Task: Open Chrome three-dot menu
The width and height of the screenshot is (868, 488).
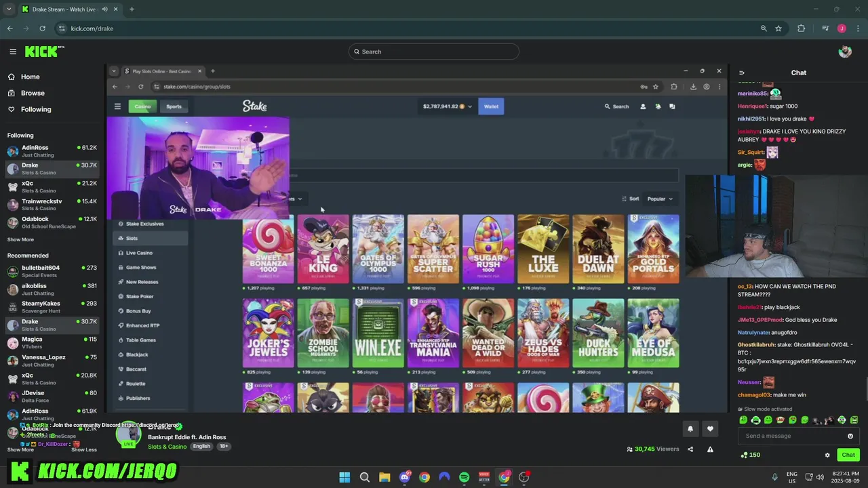Action: click(x=858, y=28)
